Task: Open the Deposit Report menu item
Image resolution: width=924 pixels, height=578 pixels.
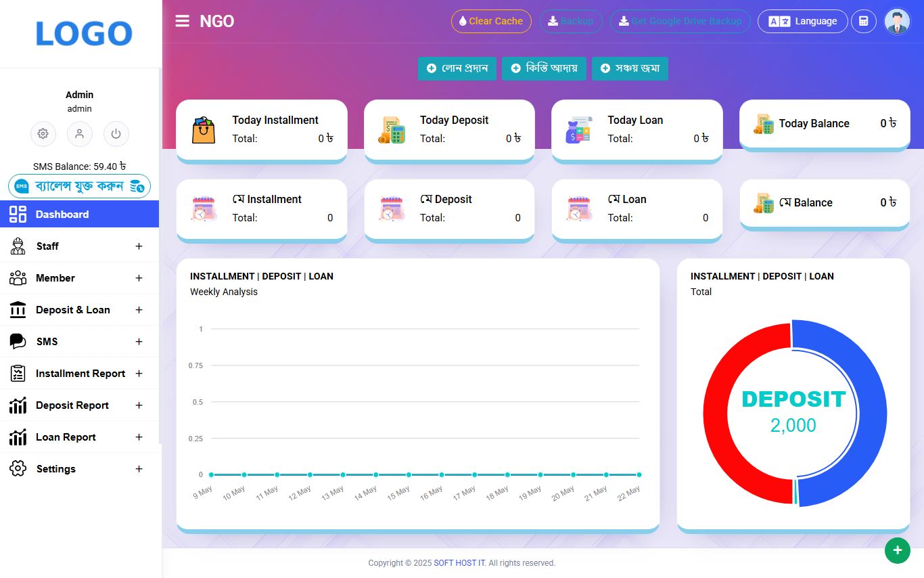Action: point(79,405)
